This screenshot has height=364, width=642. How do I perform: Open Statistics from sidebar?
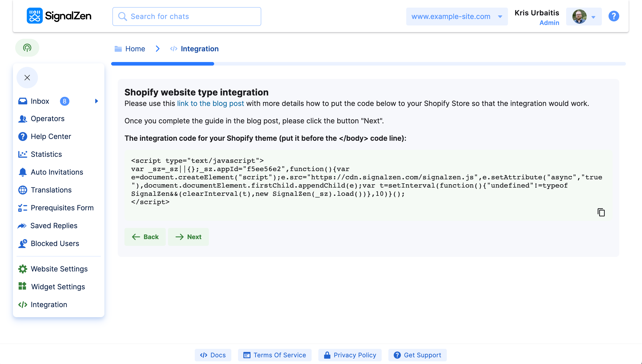click(46, 154)
